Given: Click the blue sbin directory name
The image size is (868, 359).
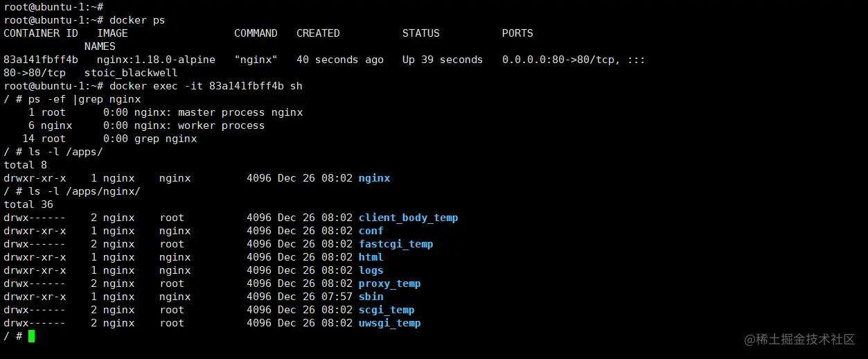Looking at the screenshot, I should 371,297.
